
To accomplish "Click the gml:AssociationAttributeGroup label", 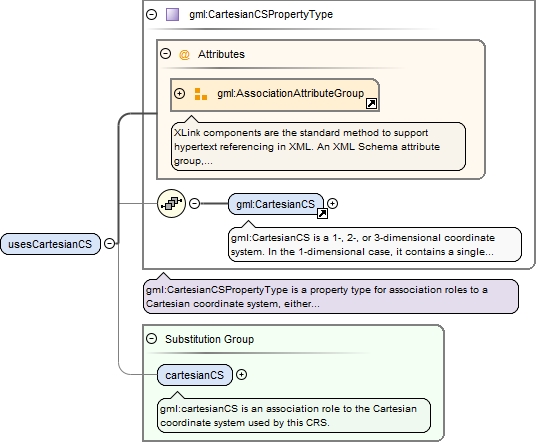I will click(290, 93).
